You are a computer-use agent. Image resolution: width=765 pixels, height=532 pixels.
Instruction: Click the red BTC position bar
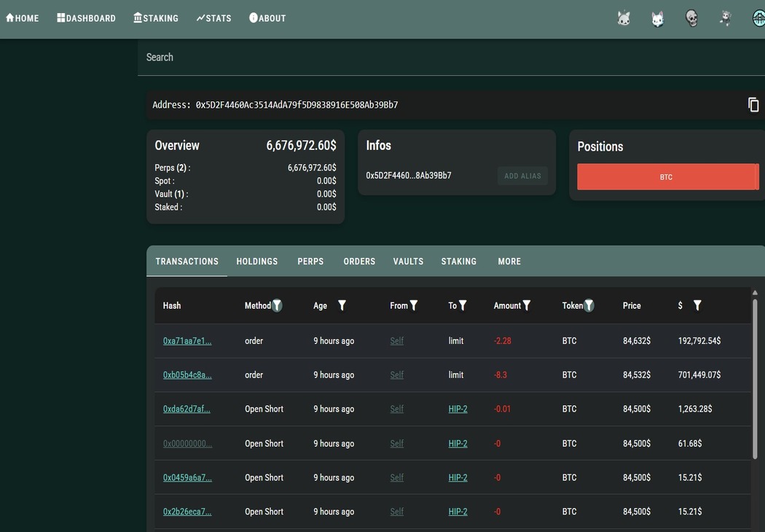[x=667, y=177]
